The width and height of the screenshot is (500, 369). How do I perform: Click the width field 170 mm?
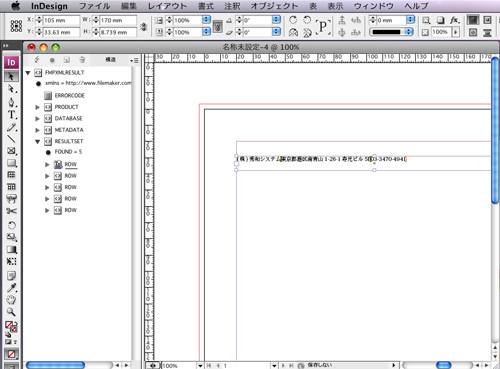[118, 20]
